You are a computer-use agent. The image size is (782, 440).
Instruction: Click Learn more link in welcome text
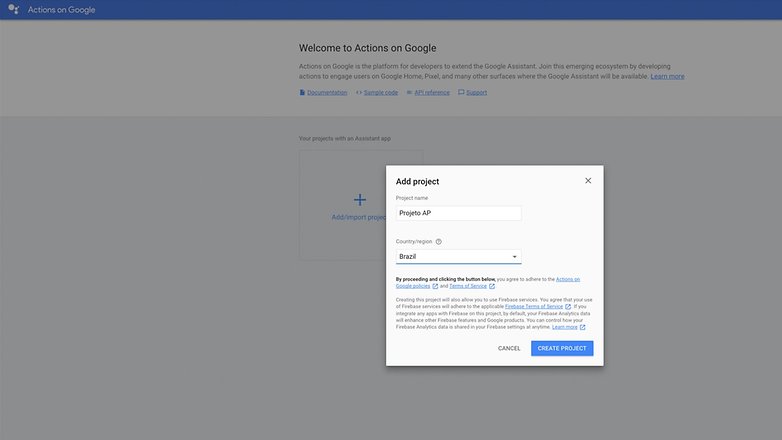coord(667,76)
